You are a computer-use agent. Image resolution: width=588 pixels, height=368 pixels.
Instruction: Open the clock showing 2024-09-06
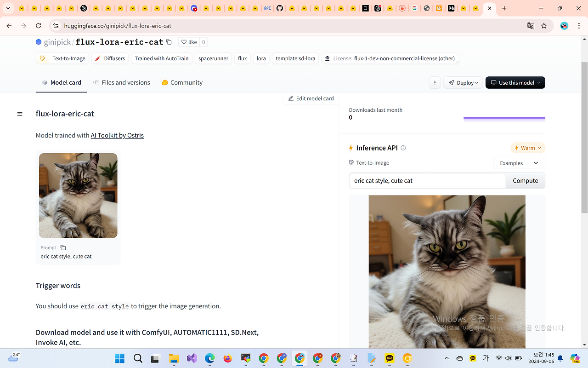(x=541, y=358)
